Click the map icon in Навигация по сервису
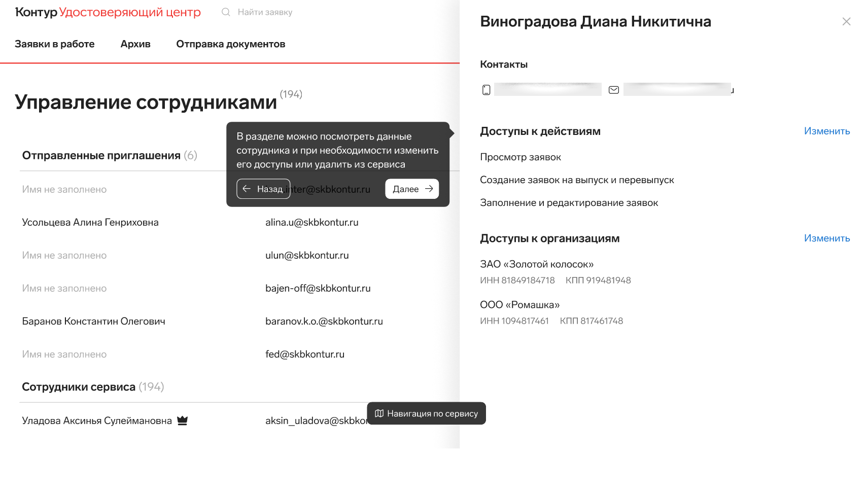The height and width of the screenshot is (487, 868). point(379,413)
